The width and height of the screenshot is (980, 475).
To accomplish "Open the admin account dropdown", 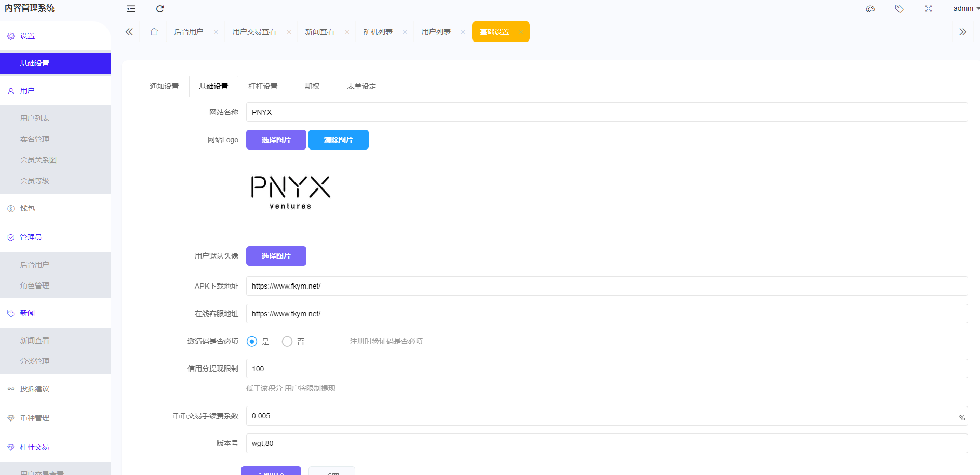I will point(964,8).
